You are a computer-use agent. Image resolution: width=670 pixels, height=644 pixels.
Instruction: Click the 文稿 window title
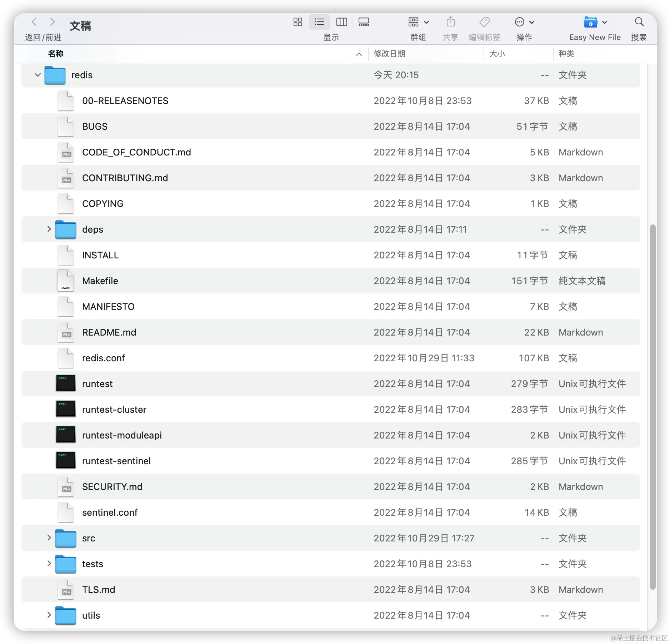click(80, 26)
